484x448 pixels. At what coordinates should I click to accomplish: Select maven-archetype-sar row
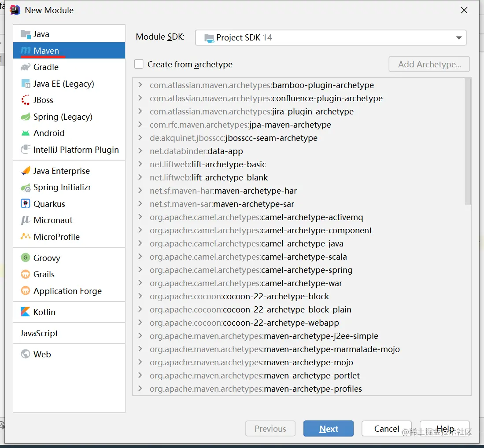(299, 204)
